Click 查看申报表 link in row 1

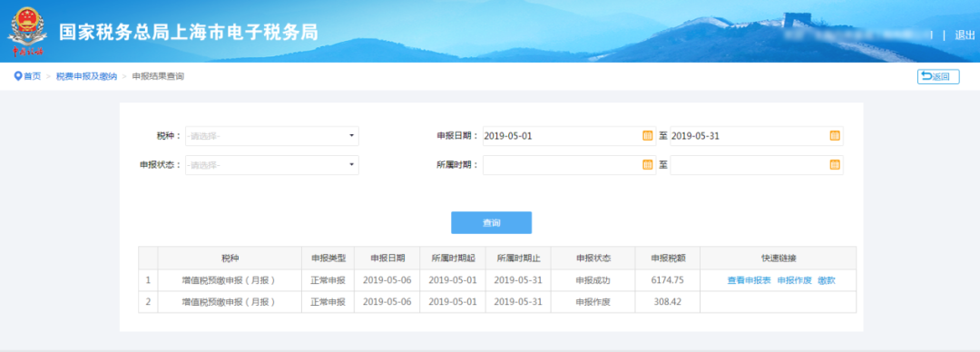point(749,280)
